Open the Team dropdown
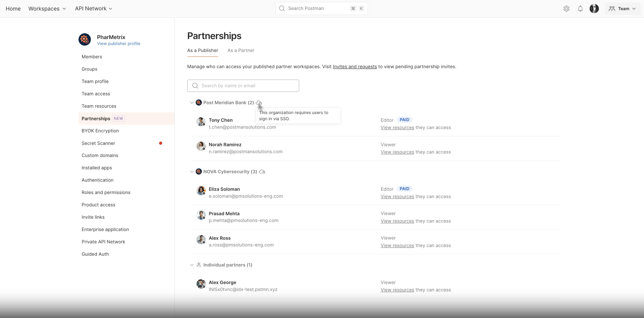Viewport: 644px width, 318px height. [622, 8]
